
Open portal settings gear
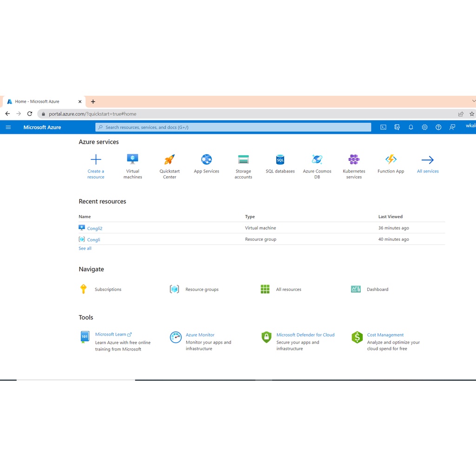[x=424, y=127]
